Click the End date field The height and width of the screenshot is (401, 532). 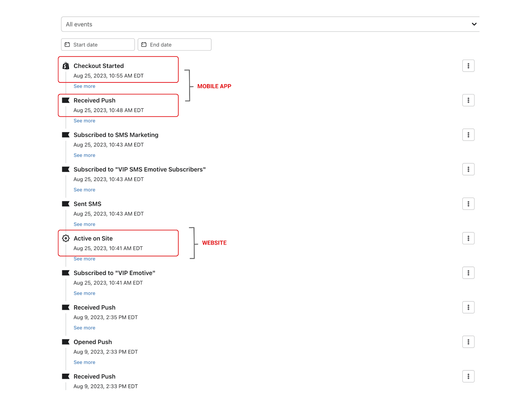point(175,45)
